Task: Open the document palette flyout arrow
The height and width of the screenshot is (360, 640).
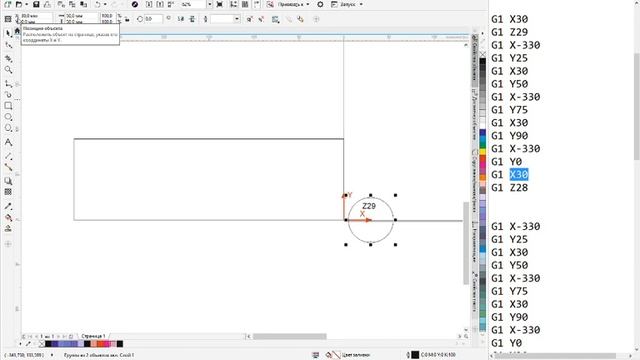Action: [x=21, y=344]
